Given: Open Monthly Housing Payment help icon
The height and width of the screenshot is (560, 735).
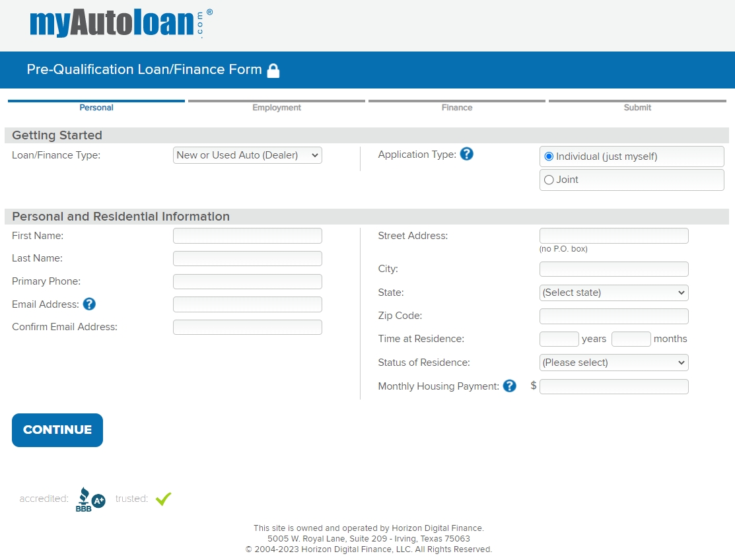Looking at the screenshot, I should 510,386.
